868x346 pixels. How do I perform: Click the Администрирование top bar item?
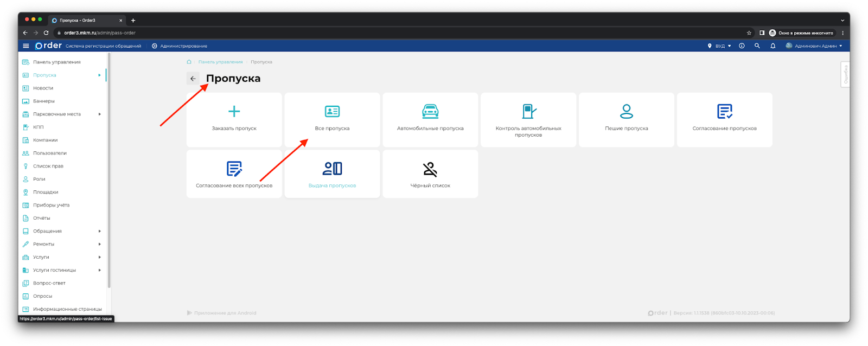[180, 46]
